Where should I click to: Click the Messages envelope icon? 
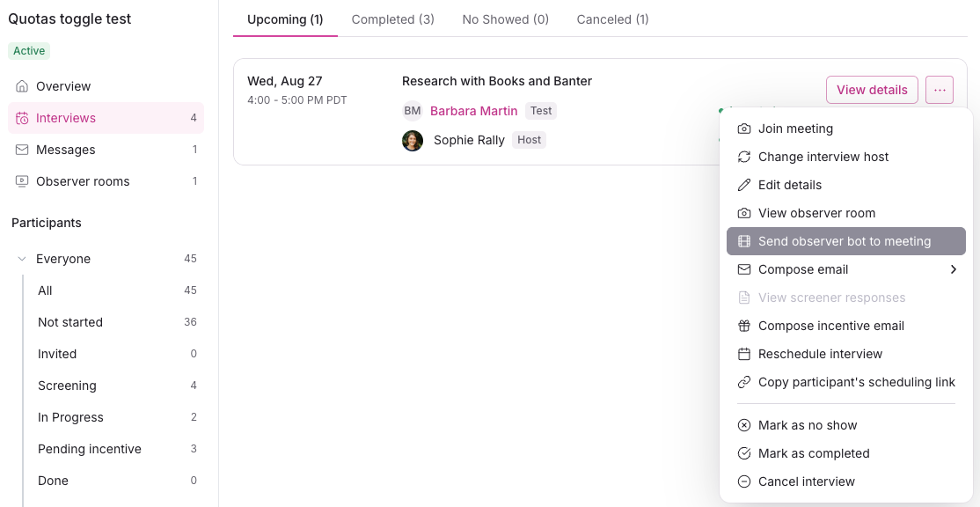(22, 150)
